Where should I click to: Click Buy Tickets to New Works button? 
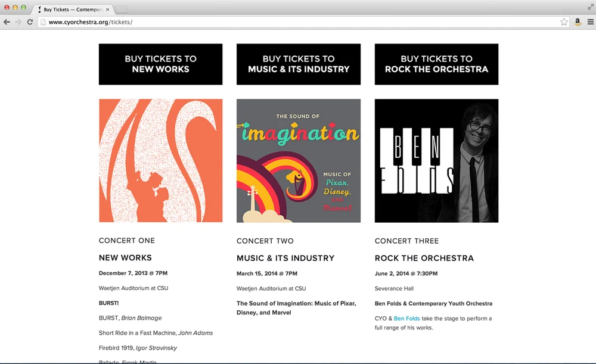click(x=160, y=64)
